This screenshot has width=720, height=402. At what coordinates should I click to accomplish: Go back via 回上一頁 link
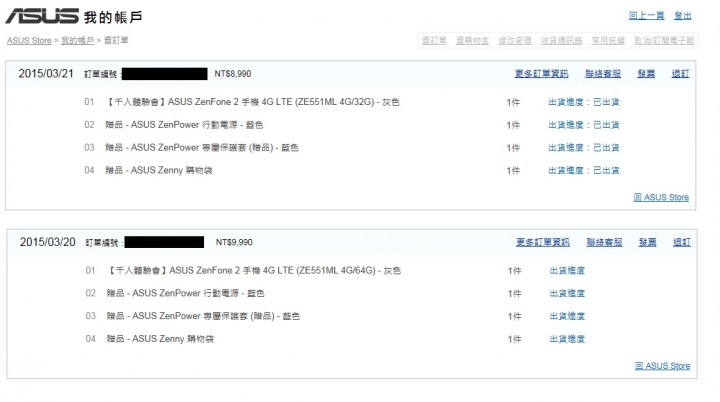pyautogui.click(x=646, y=16)
